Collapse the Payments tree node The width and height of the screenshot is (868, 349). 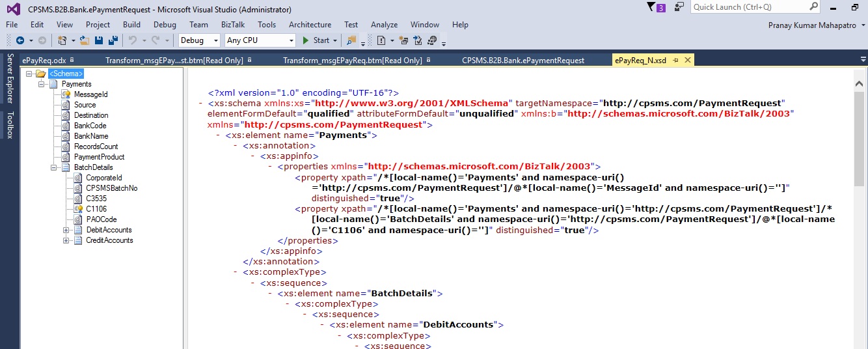coord(42,84)
